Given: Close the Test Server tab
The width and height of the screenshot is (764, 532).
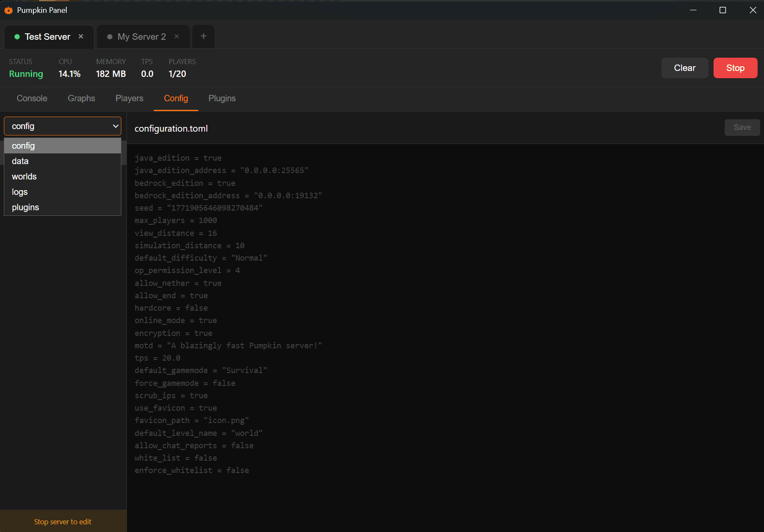Looking at the screenshot, I should click(81, 37).
